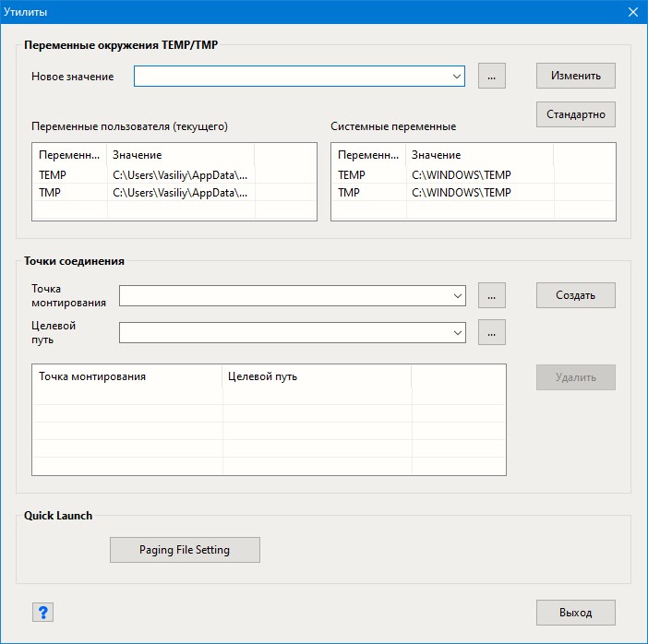Viewport: 648px width, 644px height.
Task: Click the Создать junction button
Action: [x=576, y=295]
